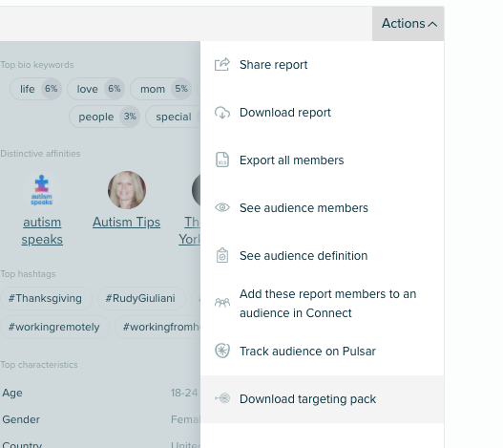Click the autism speaks logo thumbnail
The height and width of the screenshot is (448, 503).
pos(42,190)
